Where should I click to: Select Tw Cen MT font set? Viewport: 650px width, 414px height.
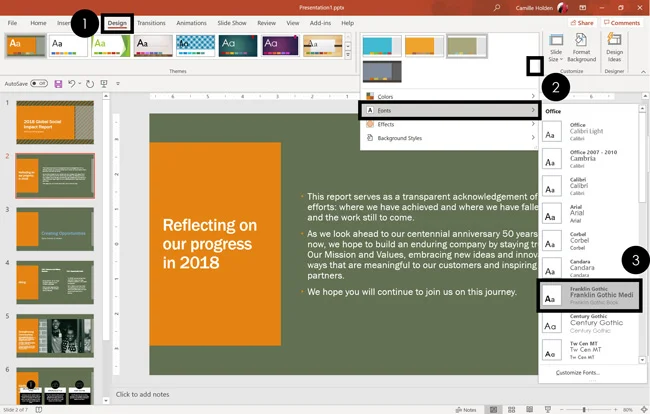[x=589, y=350]
